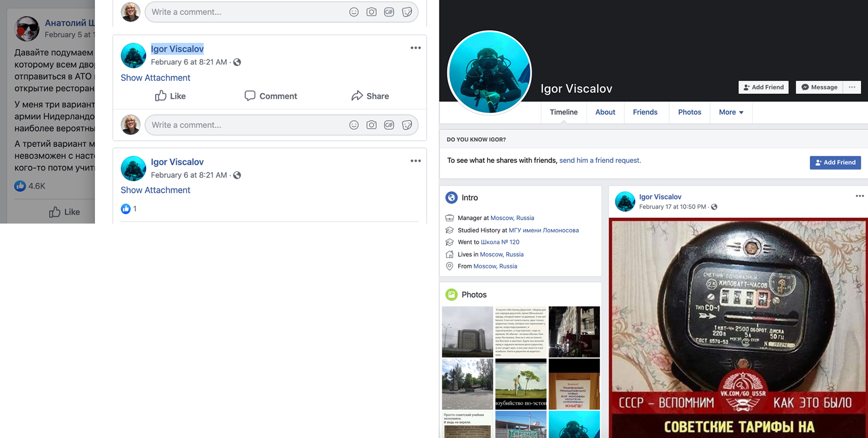The height and width of the screenshot is (438, 868).
Task: Open the Friends tab
Action: [x=645, y=112]
